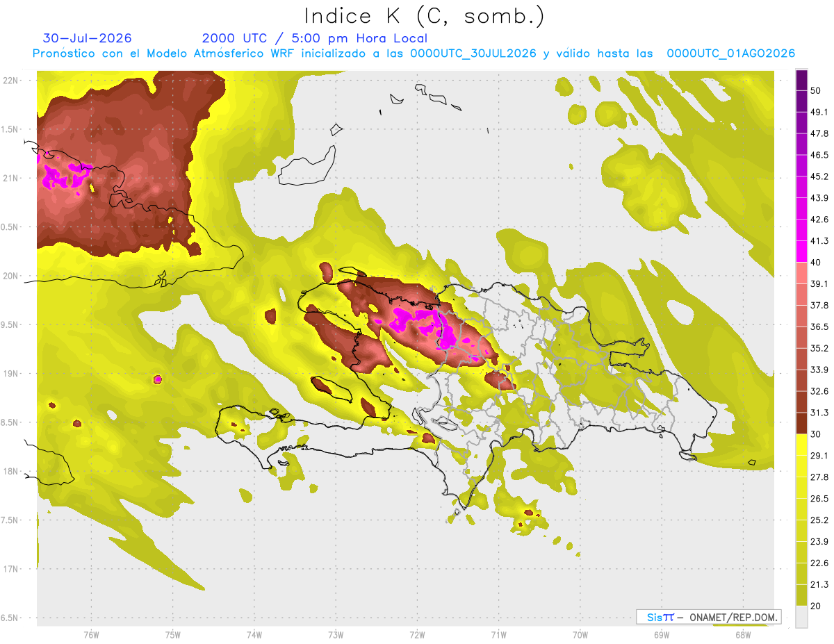Click the colorbar value "50"
This screenshot has height=644, width=834.
pos(816,90)
